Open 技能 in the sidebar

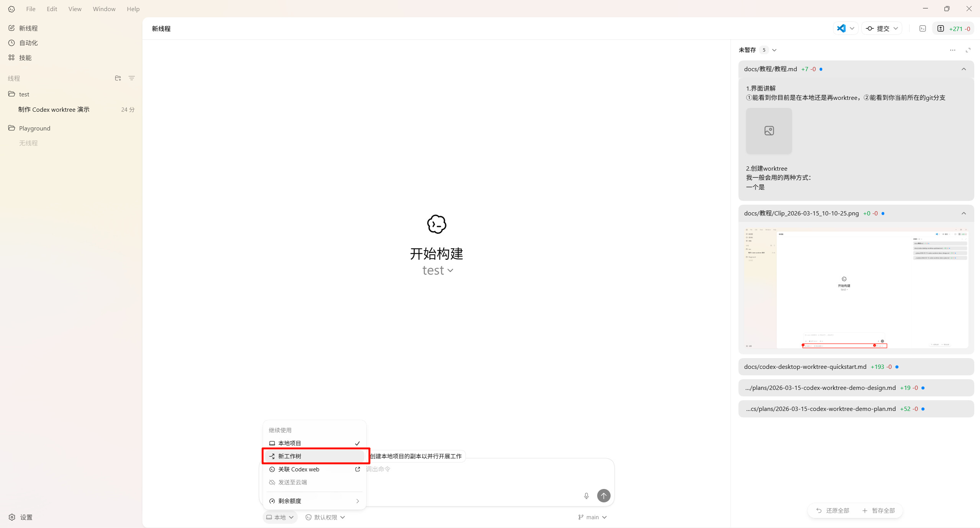[x=20, y=58]
